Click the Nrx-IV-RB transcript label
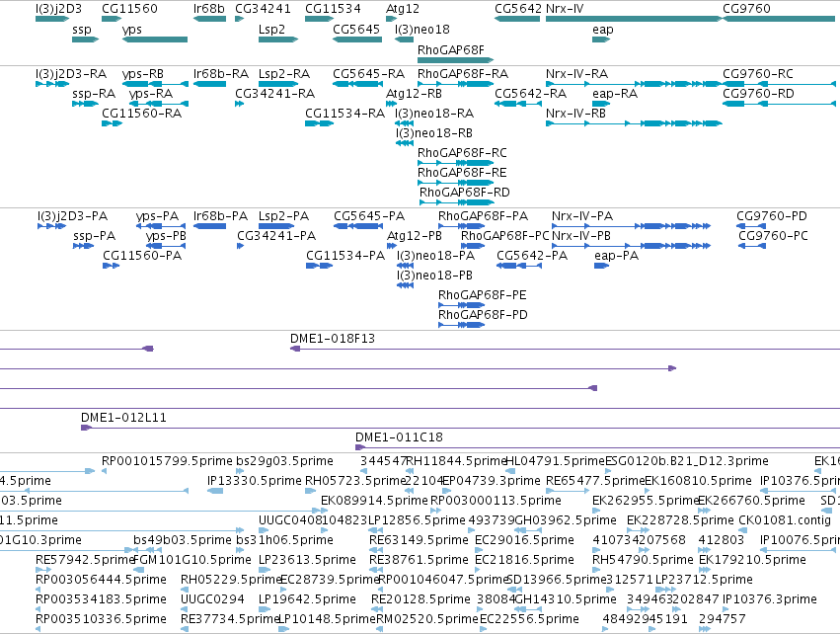 pyautogui.click(x=575, y=114)
